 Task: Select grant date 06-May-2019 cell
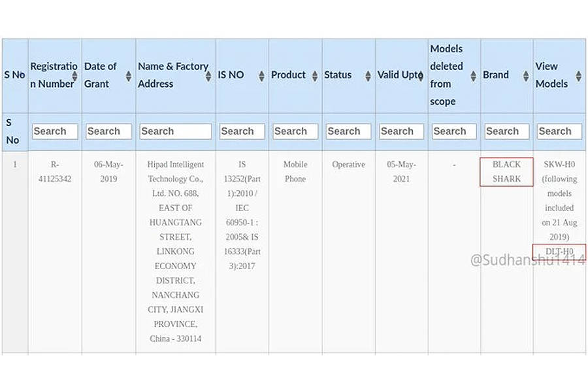tap(108, 171)
